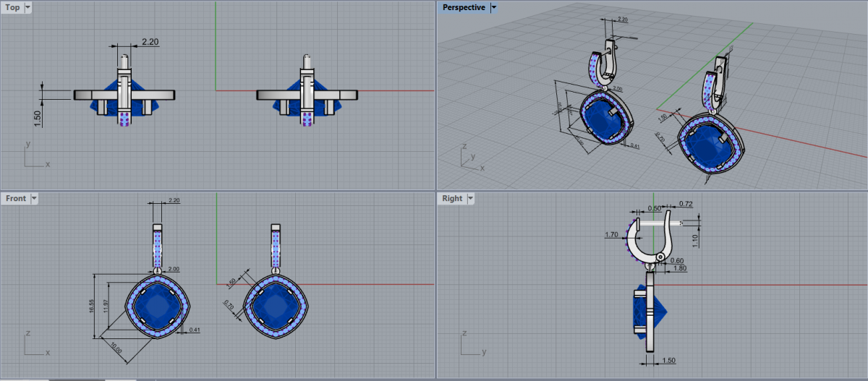This screenshot has height=381, width=868.
Task: Select the left earring in Top view
Action: 124,91
